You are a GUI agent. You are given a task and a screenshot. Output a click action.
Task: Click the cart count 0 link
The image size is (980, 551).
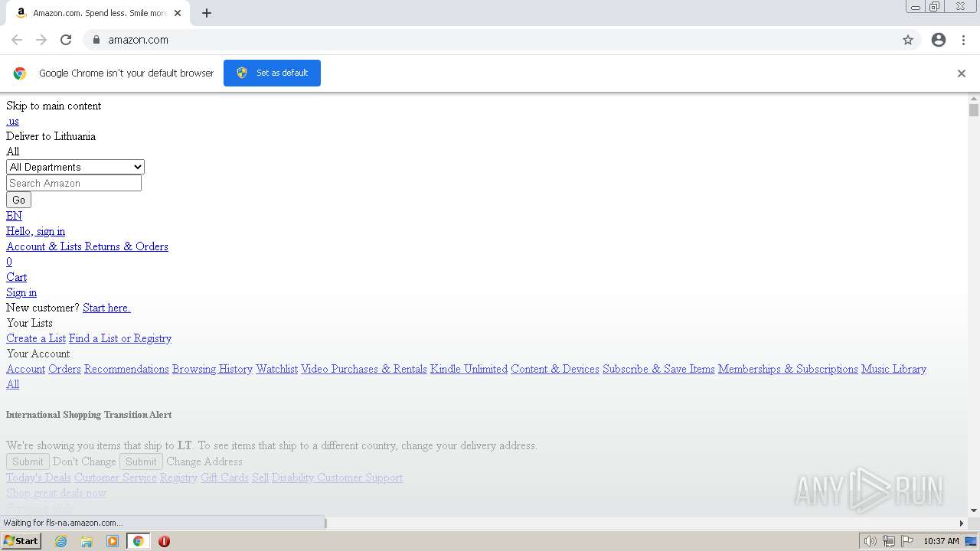click(x=9, y=262)
